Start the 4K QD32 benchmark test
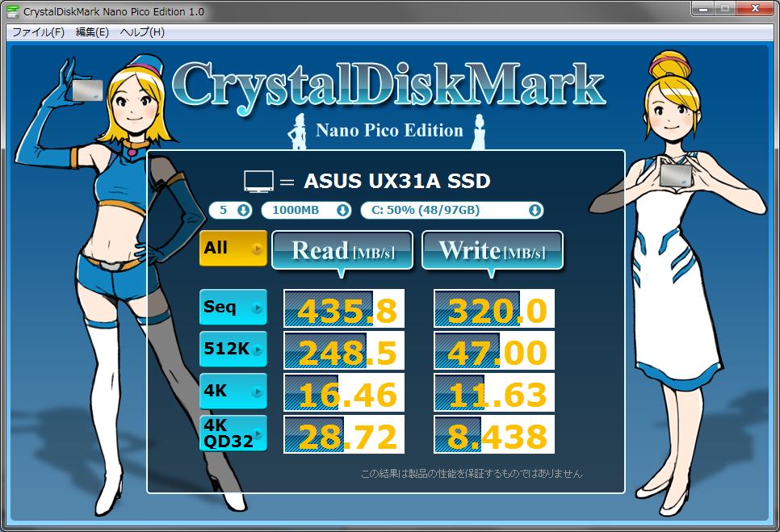This screenshot has width=780, height=532. coord(233,433)
